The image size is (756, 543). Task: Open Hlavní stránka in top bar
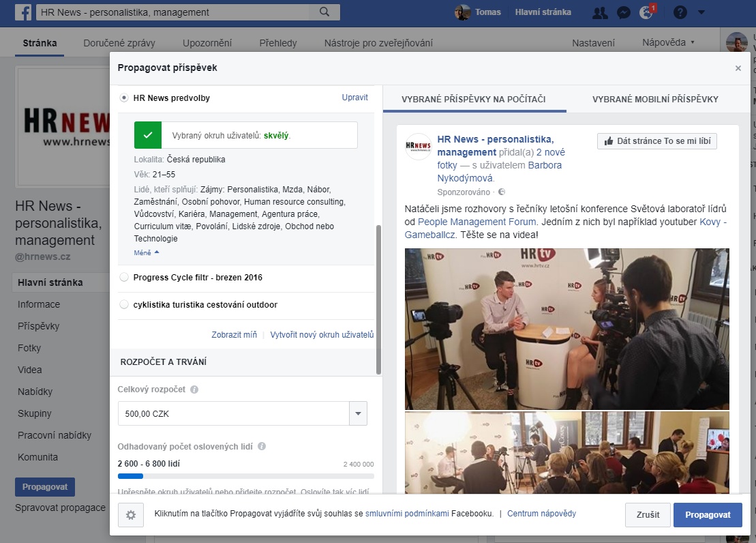click(x=543, y=12)
